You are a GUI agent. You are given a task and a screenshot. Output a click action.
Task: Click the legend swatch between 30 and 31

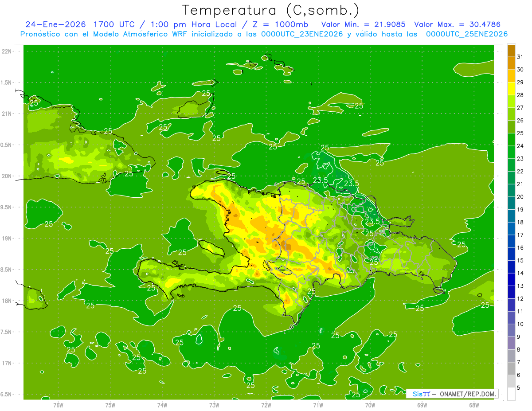tap(511, 63)
